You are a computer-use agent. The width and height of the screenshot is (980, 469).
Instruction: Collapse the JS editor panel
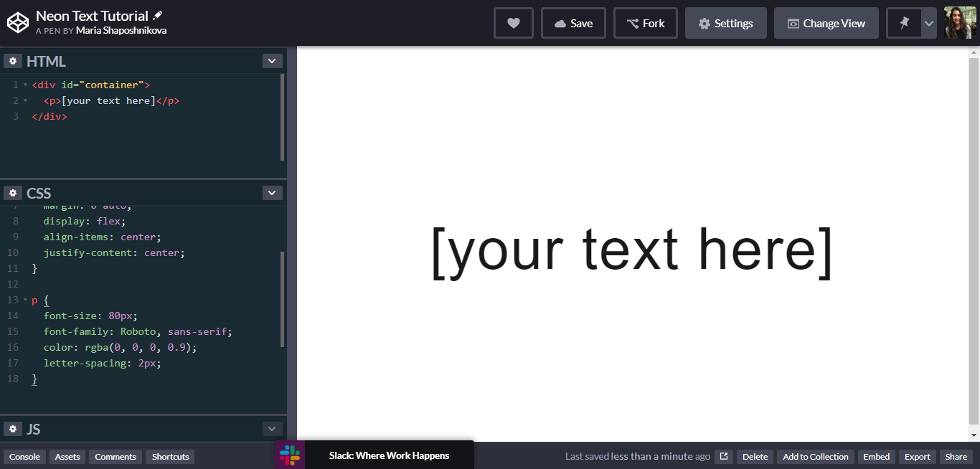272,428
